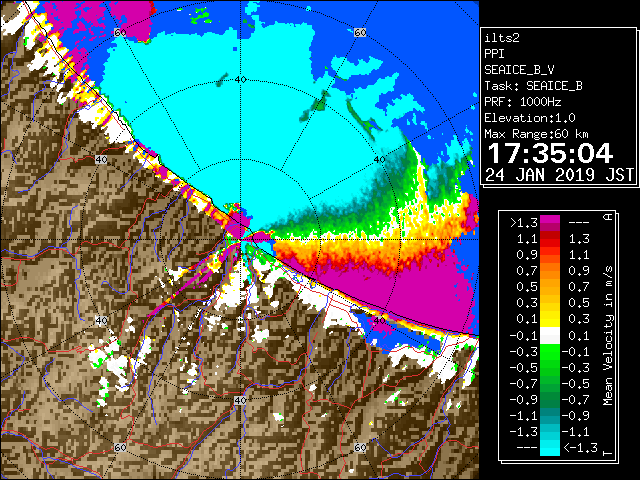The width and height of the screenshot is (640, 480).
Task: Click the red band in the velocity color bar
Action: click(550, 243)
